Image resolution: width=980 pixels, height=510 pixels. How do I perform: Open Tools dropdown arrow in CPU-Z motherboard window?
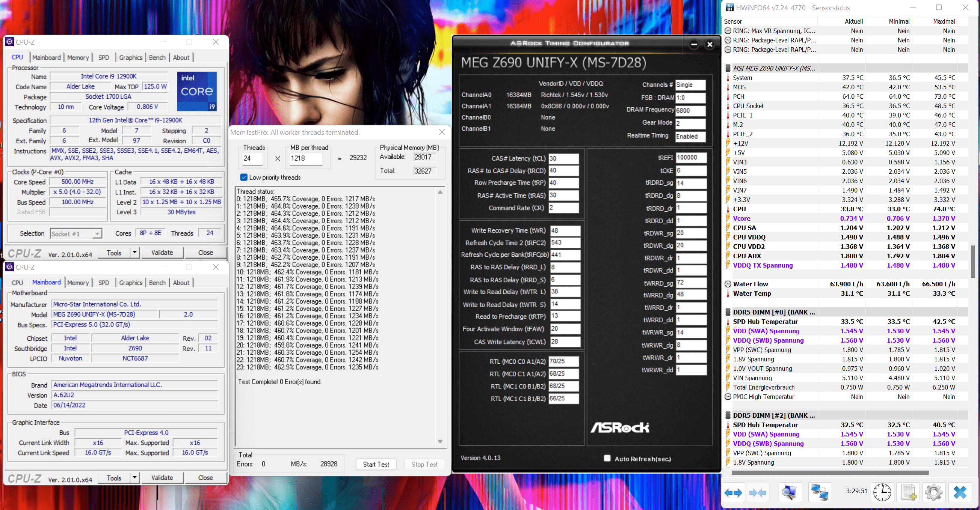tap(135, 478)
